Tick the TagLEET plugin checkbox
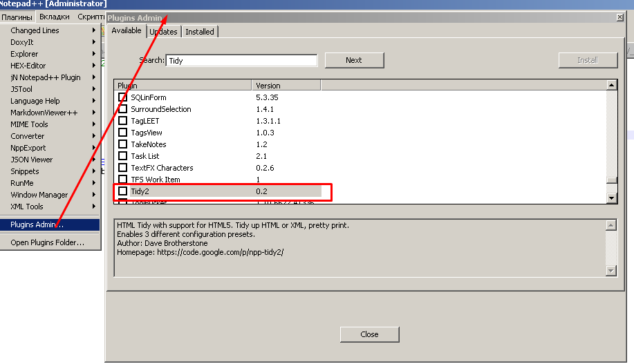This screenshot has height=364, width=634. pos(122,121)
